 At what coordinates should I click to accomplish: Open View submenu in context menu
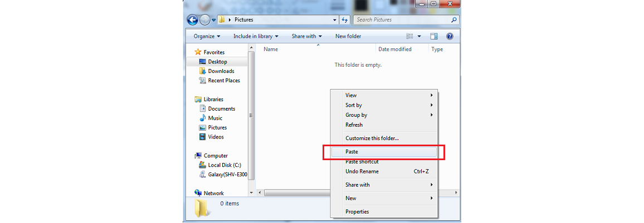pyautogui.click(x=384, y=95)
